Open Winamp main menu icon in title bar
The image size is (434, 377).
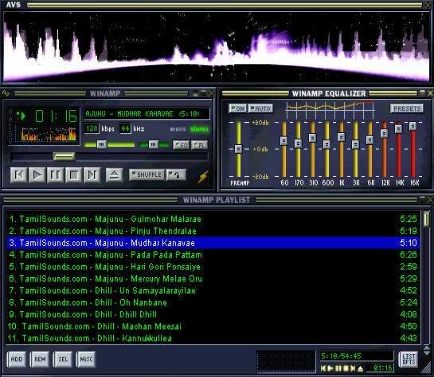pyautogui.click(x=7, y=93)
